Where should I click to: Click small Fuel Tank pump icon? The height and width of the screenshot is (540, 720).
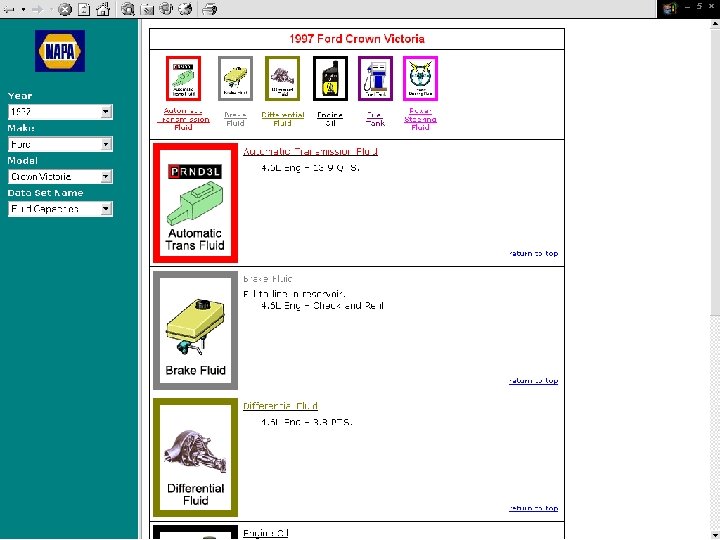click(x=375, y=79)
